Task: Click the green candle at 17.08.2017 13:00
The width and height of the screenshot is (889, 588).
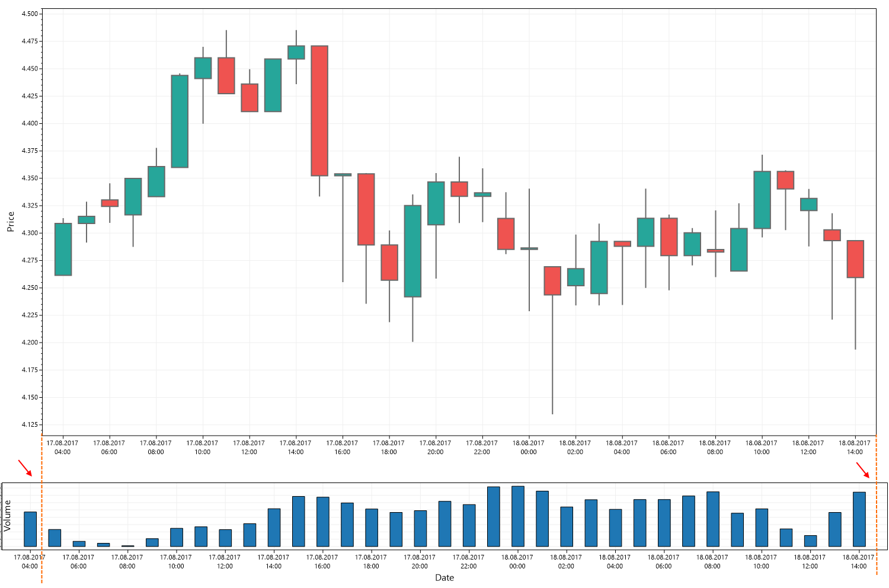Action: coord(273,85)
